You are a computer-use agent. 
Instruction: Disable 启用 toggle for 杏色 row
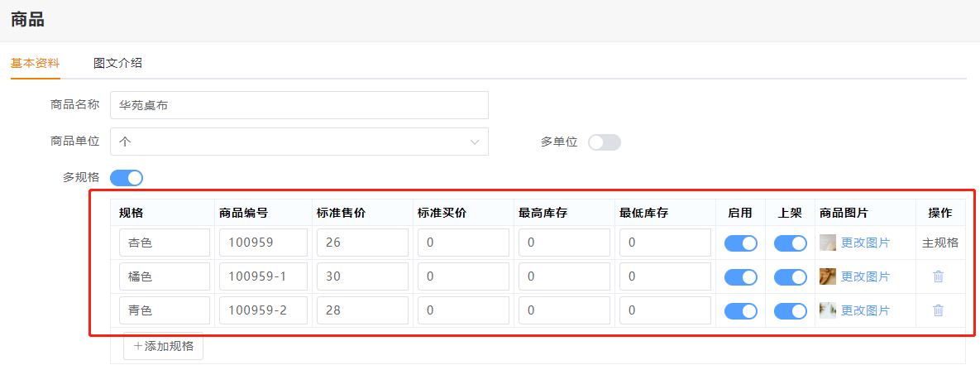pyautogui.click(x=740, y=243)
